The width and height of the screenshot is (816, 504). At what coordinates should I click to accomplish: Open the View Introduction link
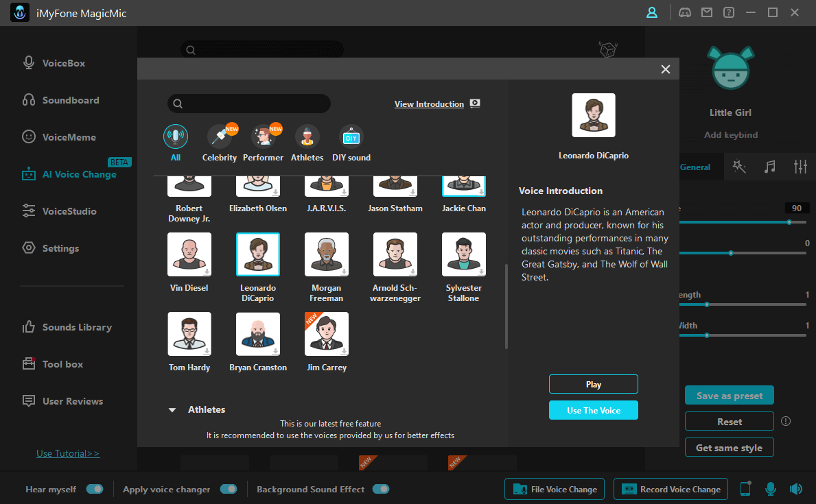[x=429, y=104]
